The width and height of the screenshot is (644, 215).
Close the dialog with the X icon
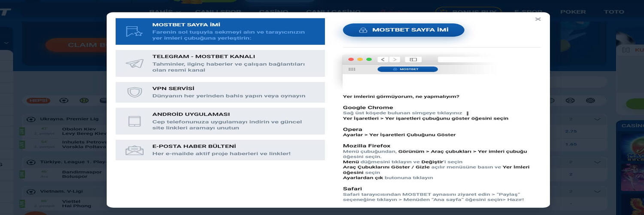click(538, 19)
